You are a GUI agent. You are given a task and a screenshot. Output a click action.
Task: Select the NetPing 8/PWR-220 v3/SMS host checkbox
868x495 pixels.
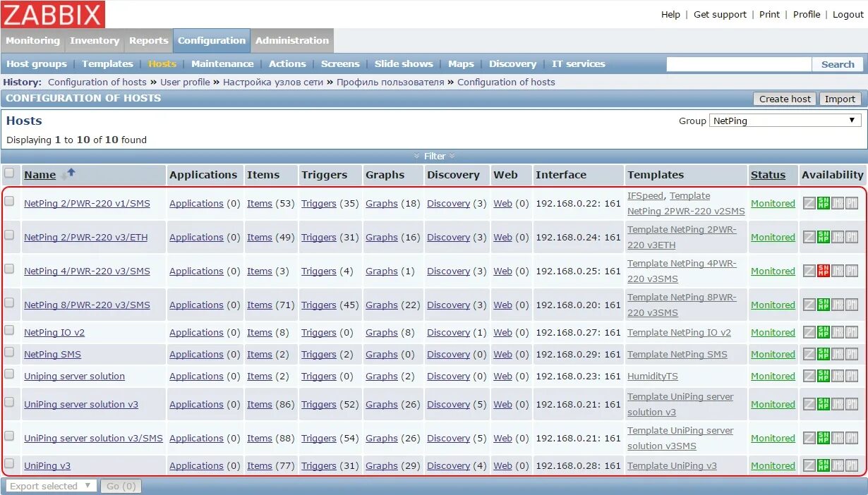point(9,302)
